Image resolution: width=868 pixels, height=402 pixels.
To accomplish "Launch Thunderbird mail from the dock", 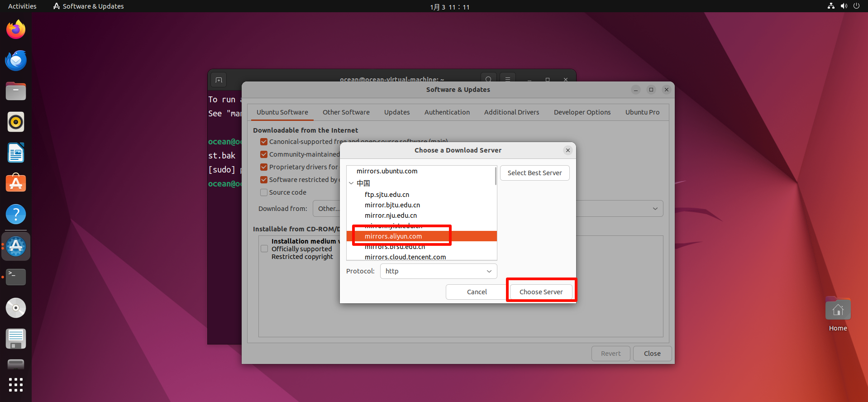I will (16, 60).
